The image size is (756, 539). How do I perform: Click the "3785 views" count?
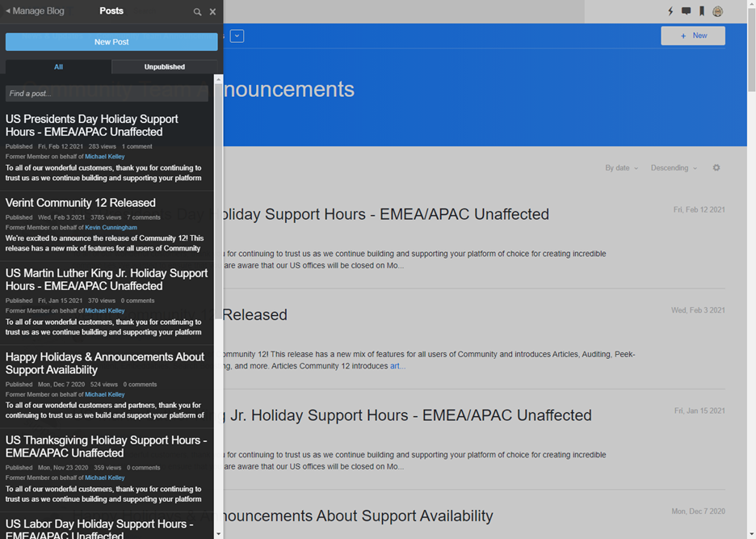[x=106, y=217]
